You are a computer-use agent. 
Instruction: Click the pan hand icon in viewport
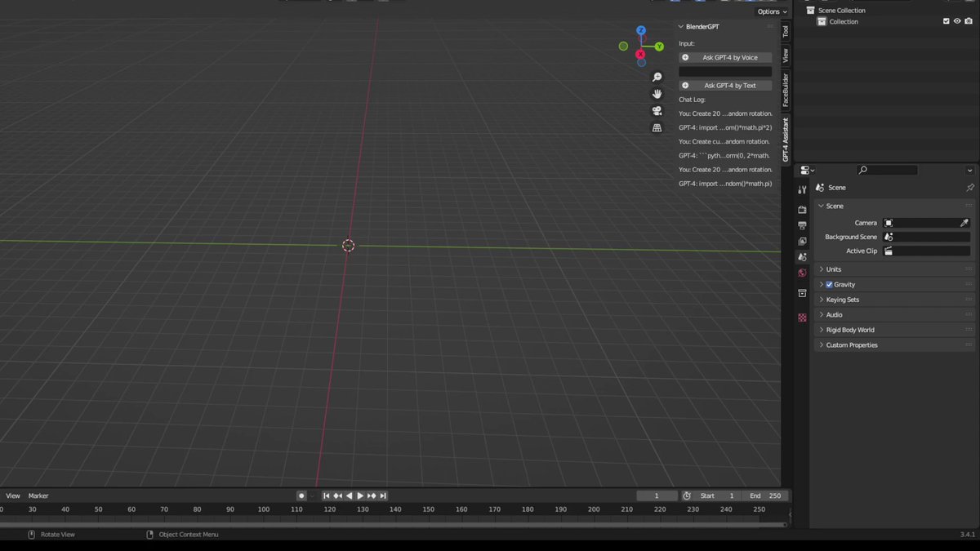pos(657,94)
